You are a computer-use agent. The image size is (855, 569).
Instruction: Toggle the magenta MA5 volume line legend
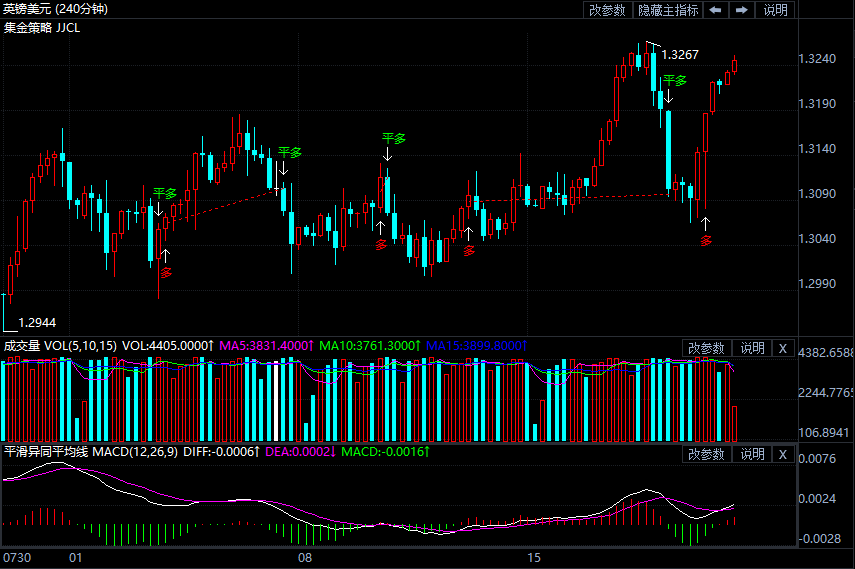tap(266, 345)
